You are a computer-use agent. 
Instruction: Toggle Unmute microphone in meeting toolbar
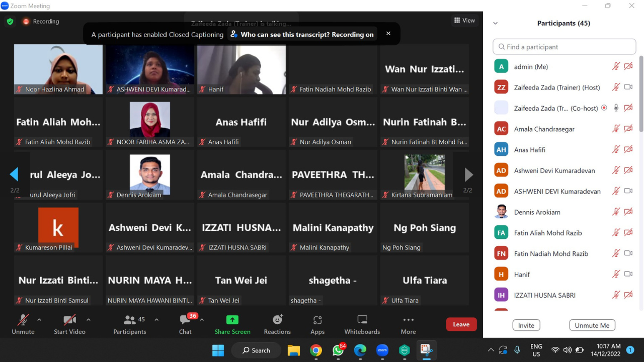pyautogui.click(x=23, y=324)
